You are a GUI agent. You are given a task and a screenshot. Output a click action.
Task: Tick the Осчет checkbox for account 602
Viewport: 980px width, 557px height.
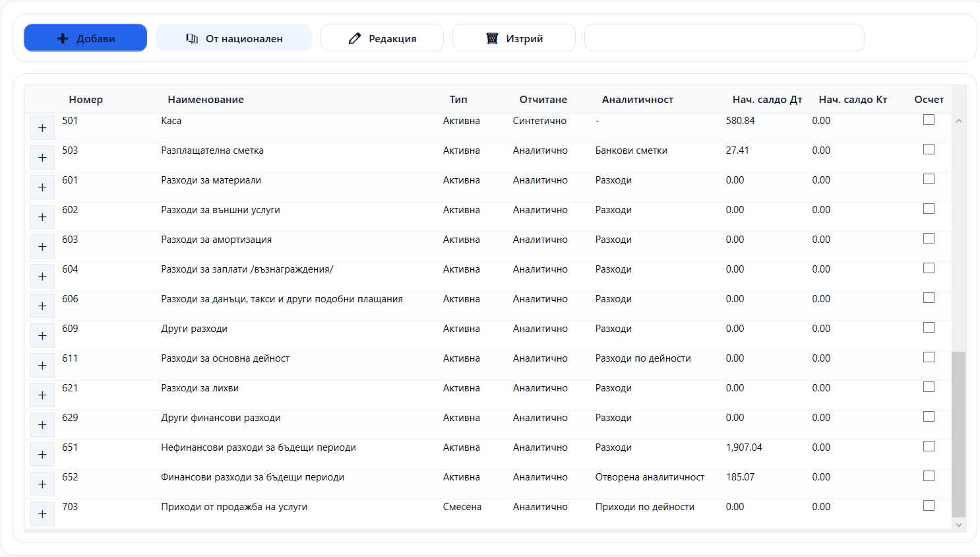pos(929,209)
